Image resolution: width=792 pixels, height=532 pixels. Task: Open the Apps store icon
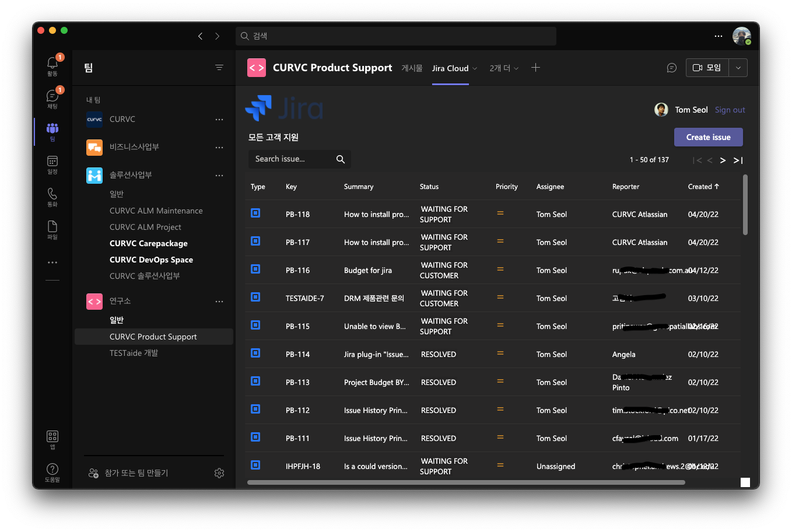[x=52, y=437]
